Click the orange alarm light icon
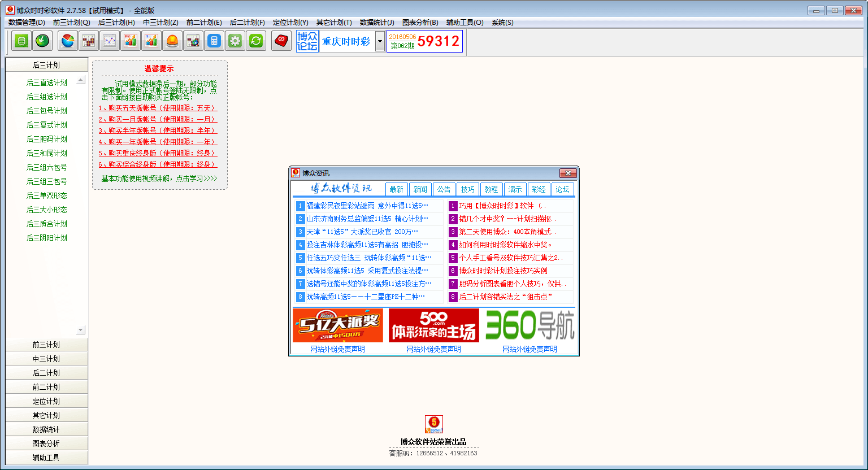Viewport: 868px width, 470px height. (x=172, y=41)
